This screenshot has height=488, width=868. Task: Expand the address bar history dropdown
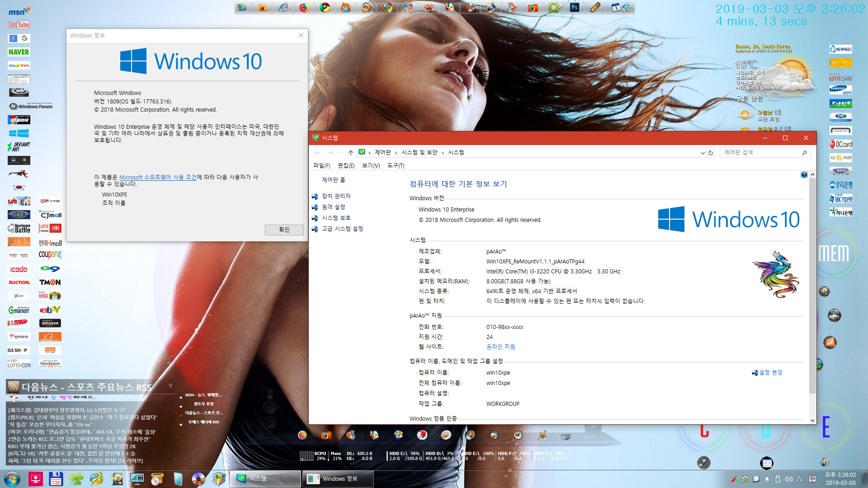tap(703, 153)
